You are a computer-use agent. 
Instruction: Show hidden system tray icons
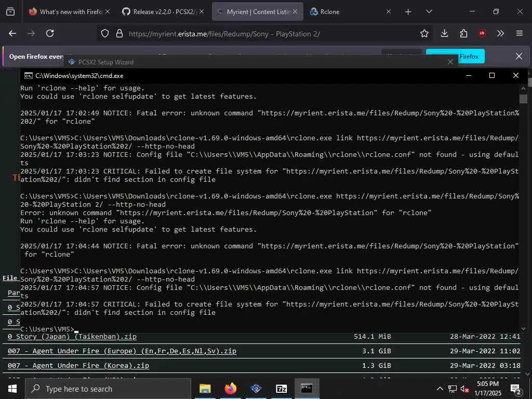[440, 389]
